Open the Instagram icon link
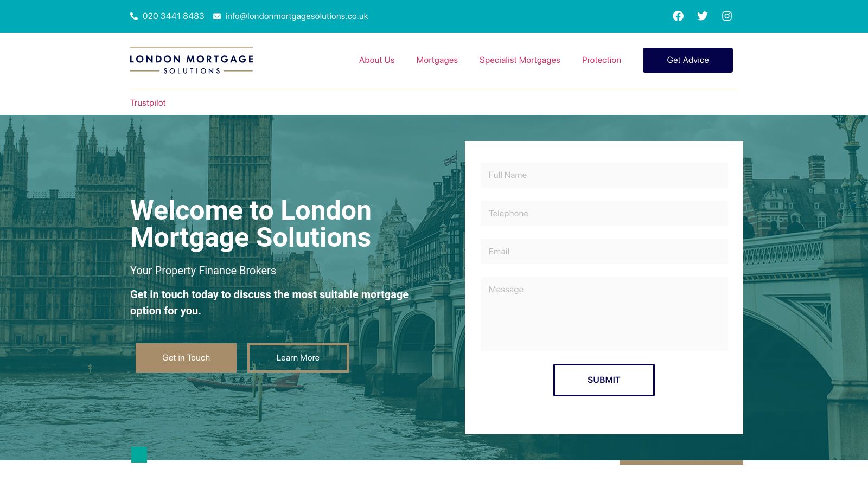 (x=727, y=16)
